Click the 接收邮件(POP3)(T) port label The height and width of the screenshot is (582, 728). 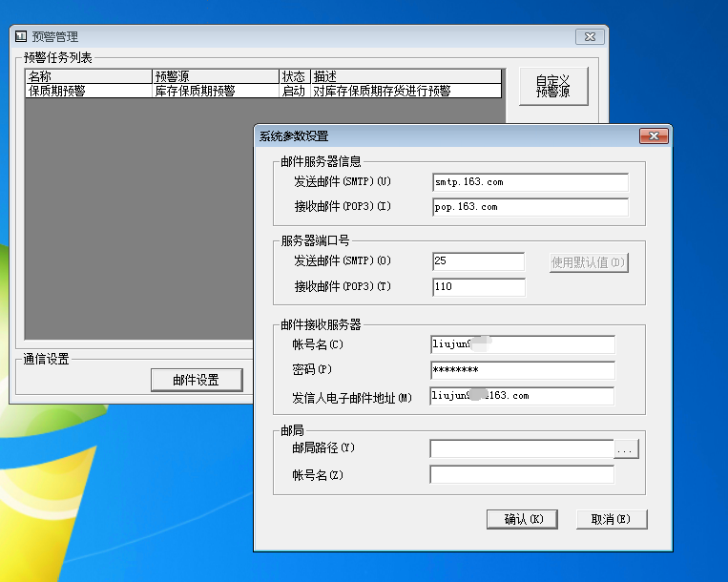point(343,286)
